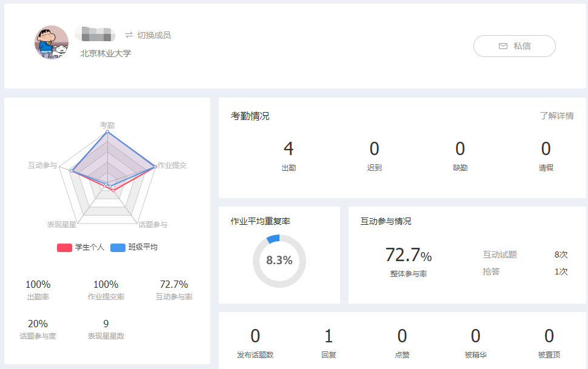Click the switch member arrows icon
588x369 pixels.
click(x=129, y=35)
